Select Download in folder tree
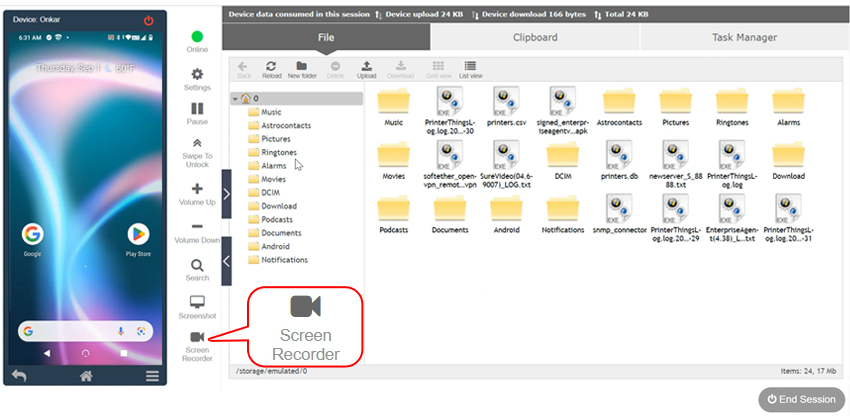The width and height of the screenshot is (850, 418). (279, 206)
